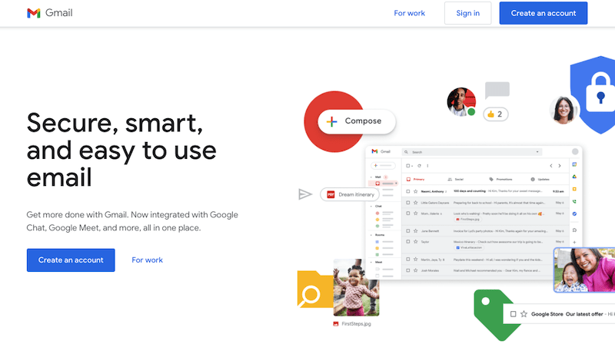This screenshot has width=615, height=364.
Task: Click the Compose button in the illustration
Action: (357, 121)
